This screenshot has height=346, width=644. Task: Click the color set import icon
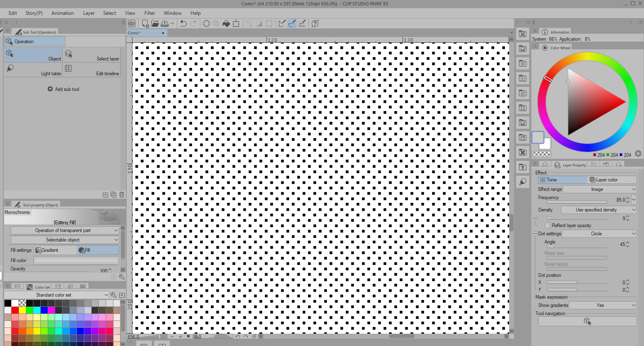click(x=122, y=295)
